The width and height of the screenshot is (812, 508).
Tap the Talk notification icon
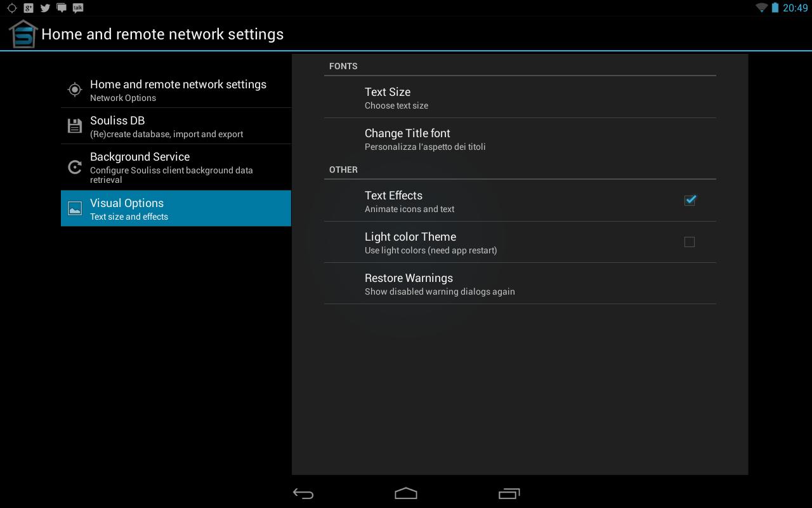(x=78, y=8)
